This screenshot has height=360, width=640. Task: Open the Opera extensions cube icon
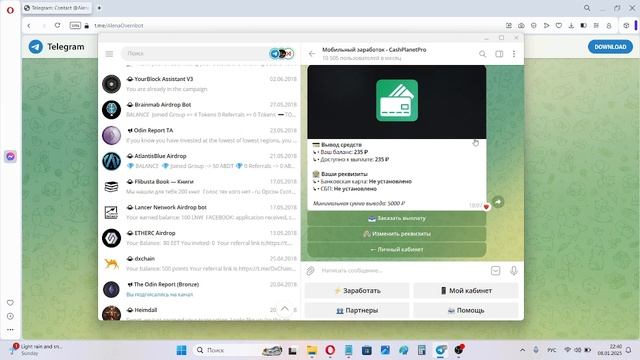(x=626, y=25)
